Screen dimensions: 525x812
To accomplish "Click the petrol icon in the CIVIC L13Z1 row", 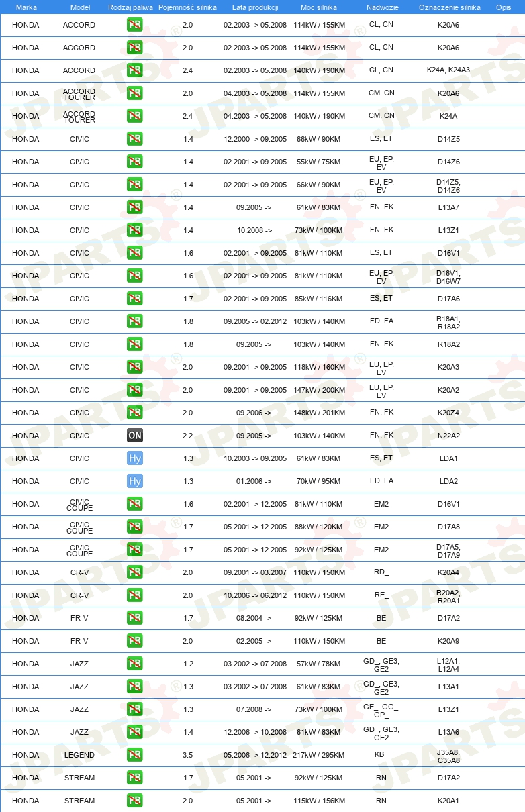I will click(x=135, y=230).
